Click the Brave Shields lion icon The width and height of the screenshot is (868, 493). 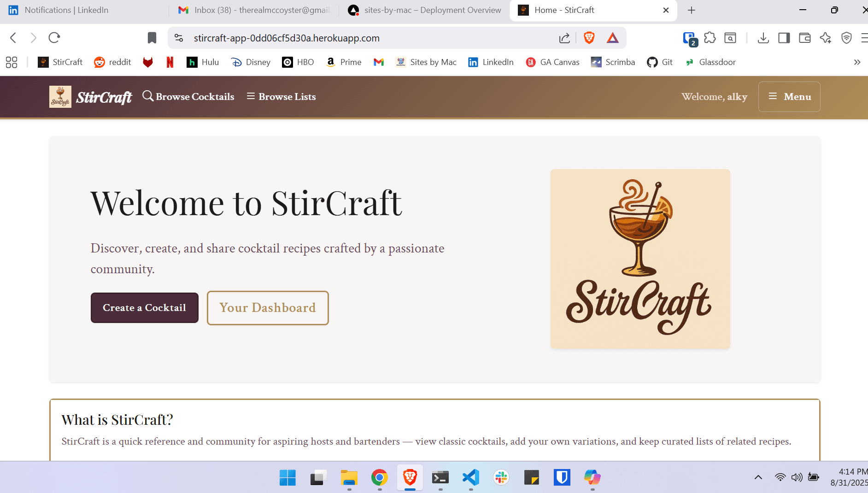(x=589, y=38)
